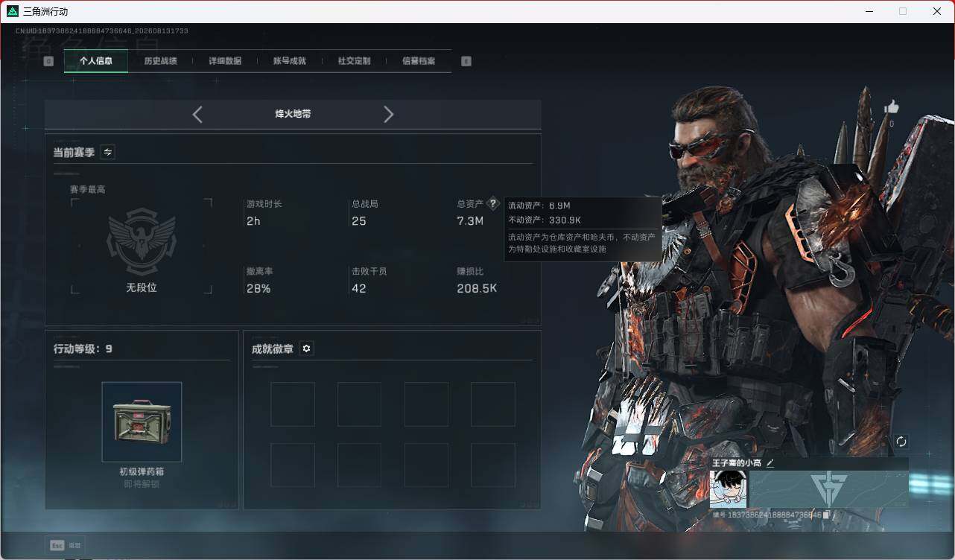Click the 总资产 value 7.3M

[x=470, y=221]
